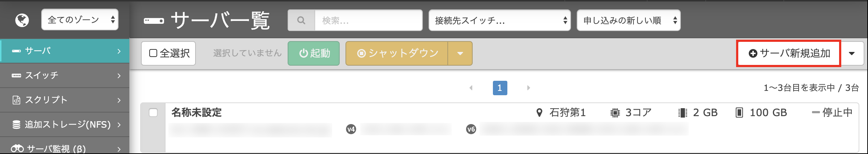Toggle the 全選択 select-all checkbox
The image size is (868, 154).
point(153,53)
